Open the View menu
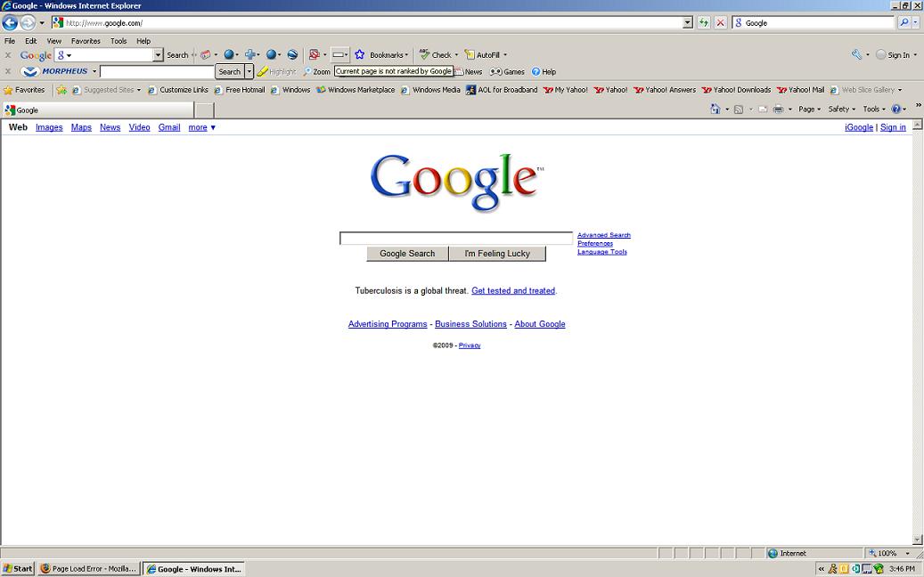924x577 pixels. coord(54,41)
